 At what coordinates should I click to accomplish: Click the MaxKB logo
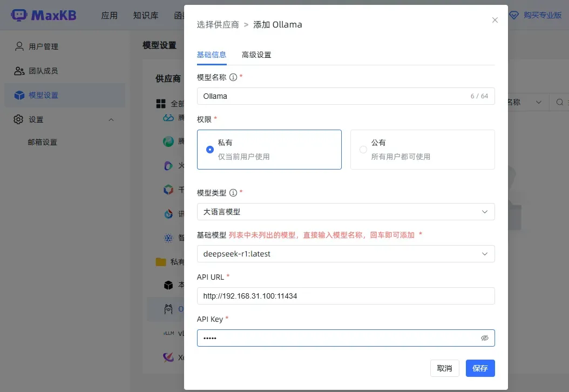point(44,15)
